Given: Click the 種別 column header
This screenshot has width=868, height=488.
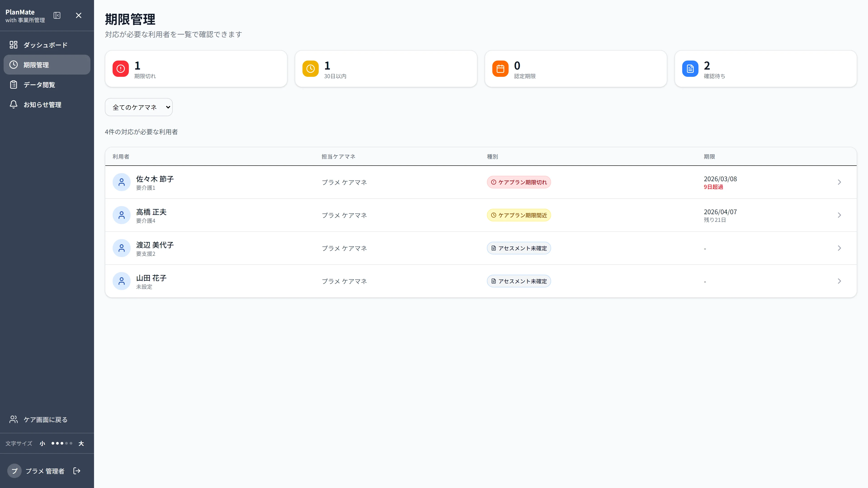Looking at the screenshot, I should click(492, 157).
